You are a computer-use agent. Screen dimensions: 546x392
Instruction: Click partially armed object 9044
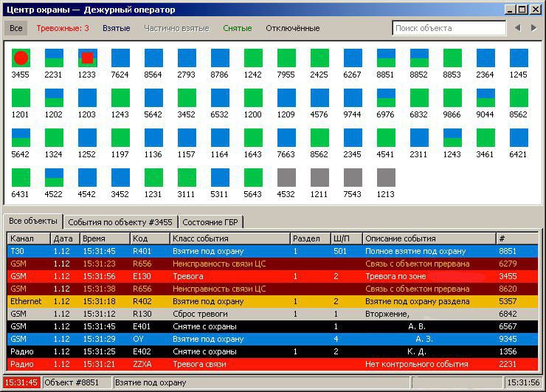485,98
